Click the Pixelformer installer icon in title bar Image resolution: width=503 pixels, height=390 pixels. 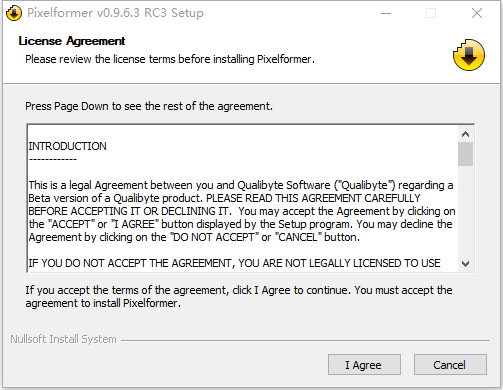(14, 13)
